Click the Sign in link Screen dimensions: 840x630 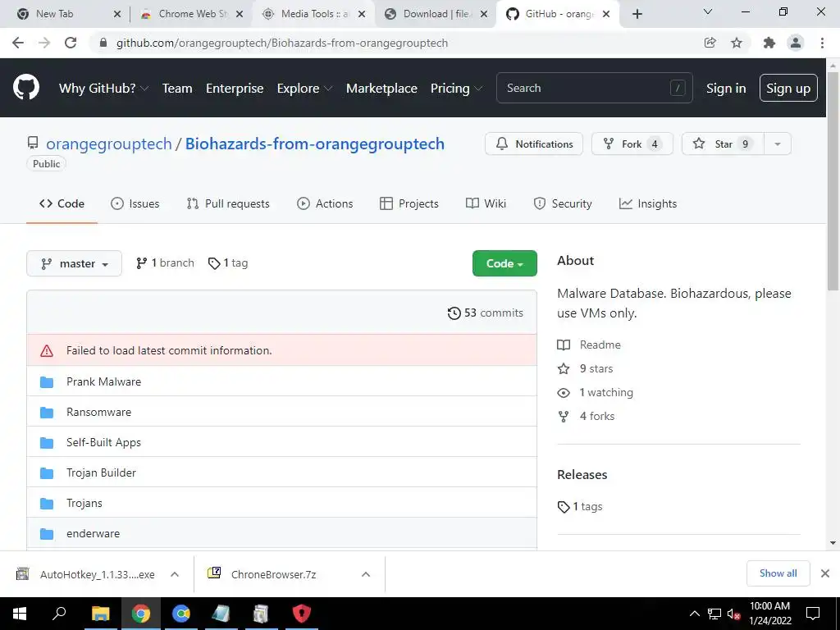coord(726,89)
